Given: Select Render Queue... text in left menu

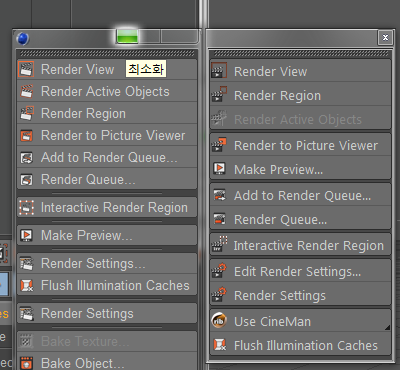Looking at the screenshot, I should [88, 179].
